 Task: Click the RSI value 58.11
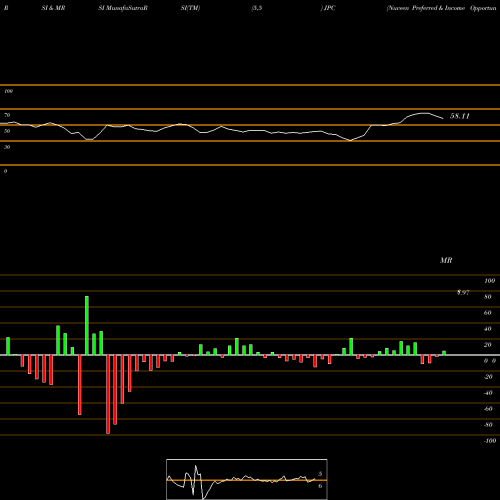coord(460,116)
